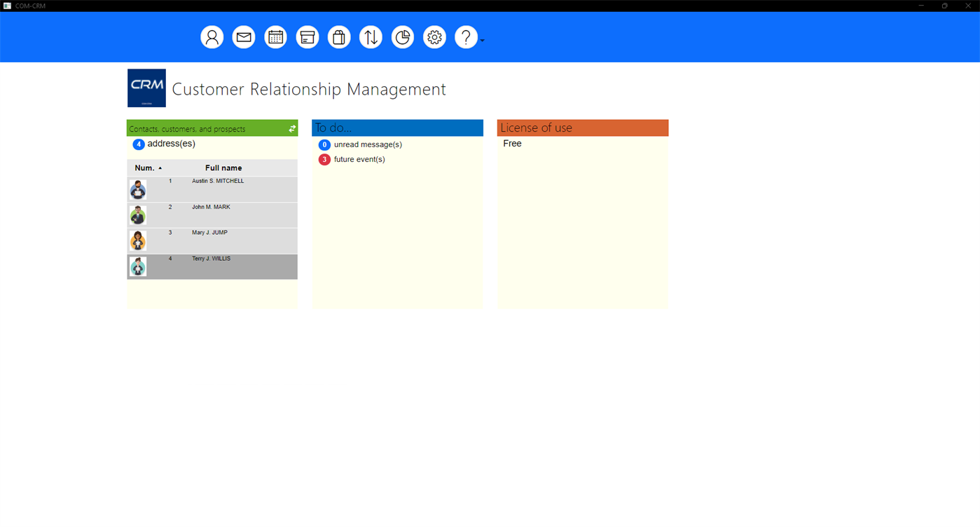The height and width of the screenshot is (527, 980).
Task: Open the contacts person icon in toolbar
Action: pos(212,36)
